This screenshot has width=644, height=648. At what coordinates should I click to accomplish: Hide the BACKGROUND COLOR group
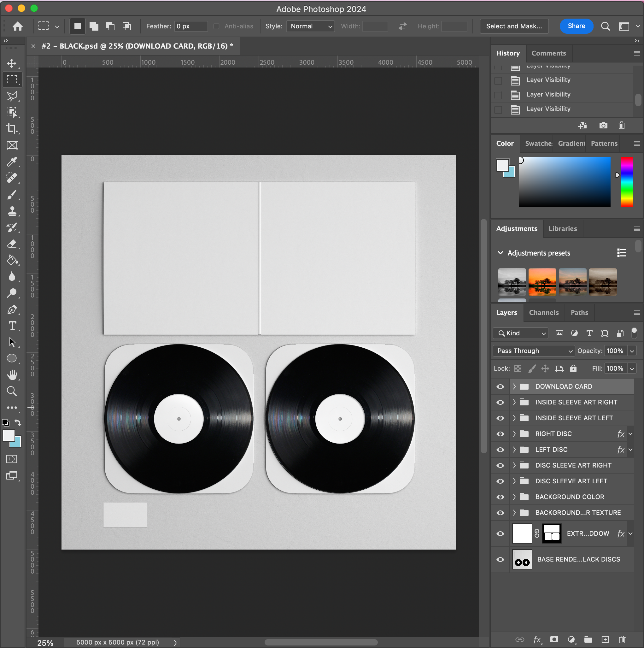(500, 497)
